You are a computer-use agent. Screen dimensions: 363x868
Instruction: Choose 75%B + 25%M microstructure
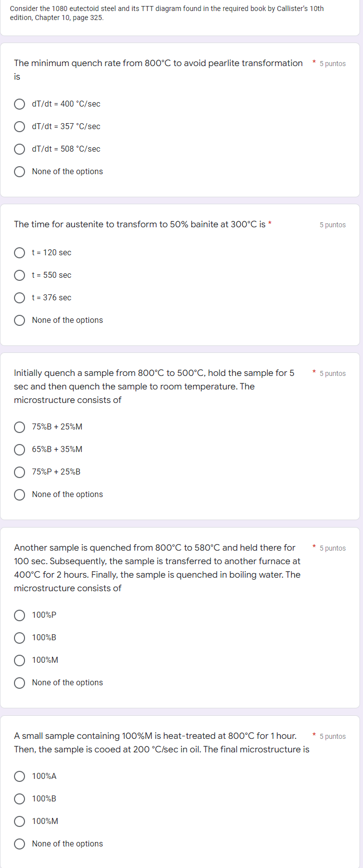[19, 427]
